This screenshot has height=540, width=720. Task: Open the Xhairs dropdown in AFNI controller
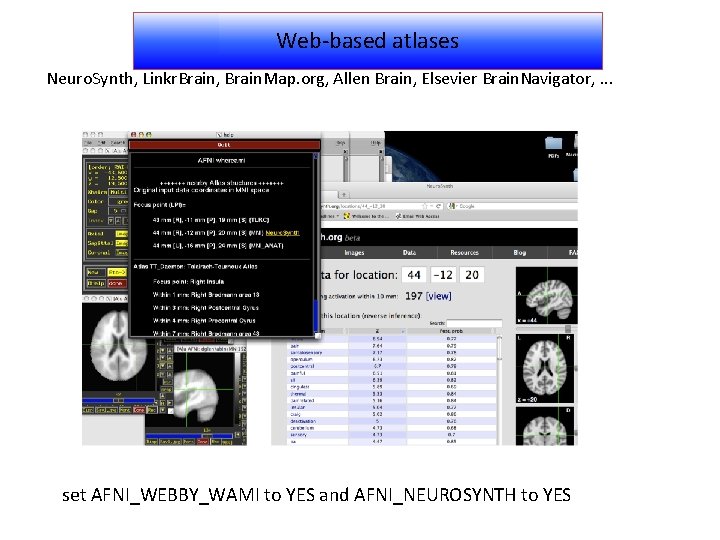118,192
